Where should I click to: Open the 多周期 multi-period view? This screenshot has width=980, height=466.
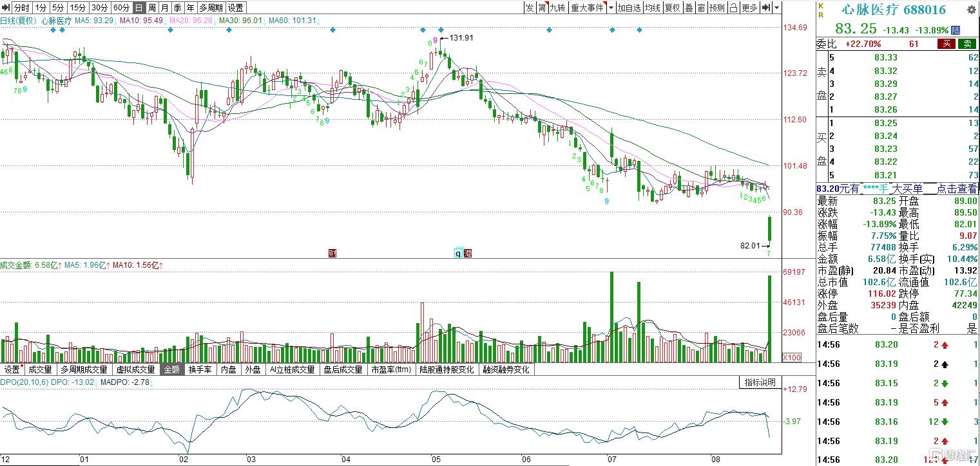click(x=211, y=8)
